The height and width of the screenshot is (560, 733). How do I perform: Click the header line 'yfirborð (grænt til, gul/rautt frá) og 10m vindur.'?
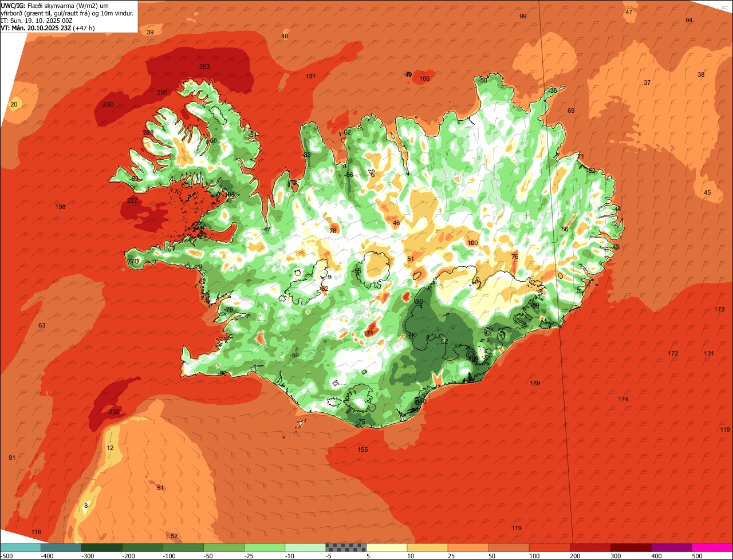[x=67, y=13]
